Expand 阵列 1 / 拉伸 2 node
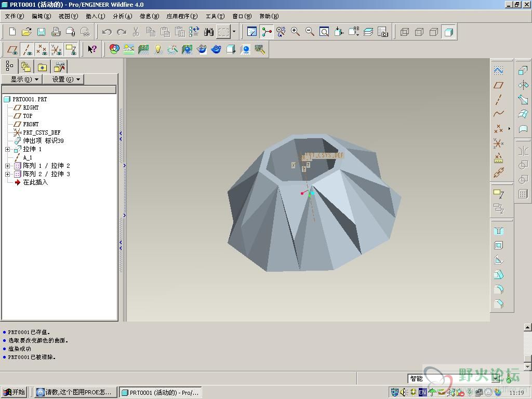Viewport: 532px width, 399px height. [x=7, y=166]
